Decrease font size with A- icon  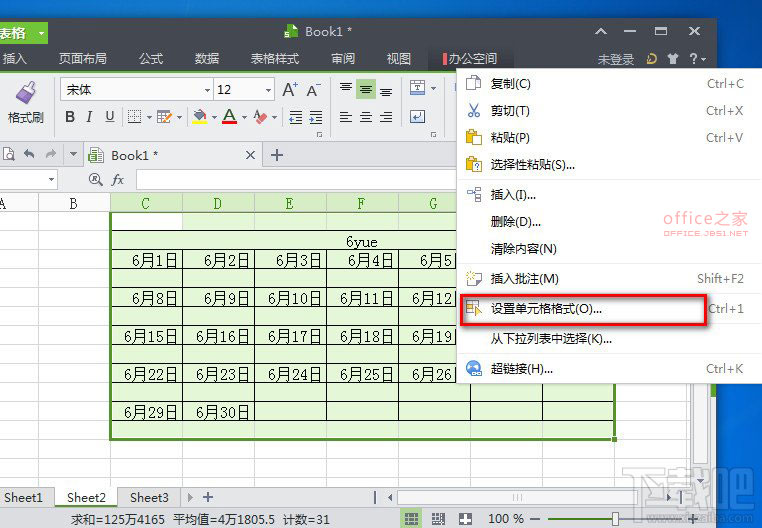point(314,90)
